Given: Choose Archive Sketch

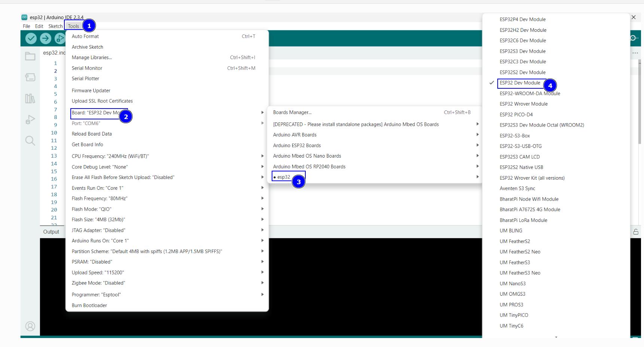Looking at the screenshot, I should click(167, 47).
